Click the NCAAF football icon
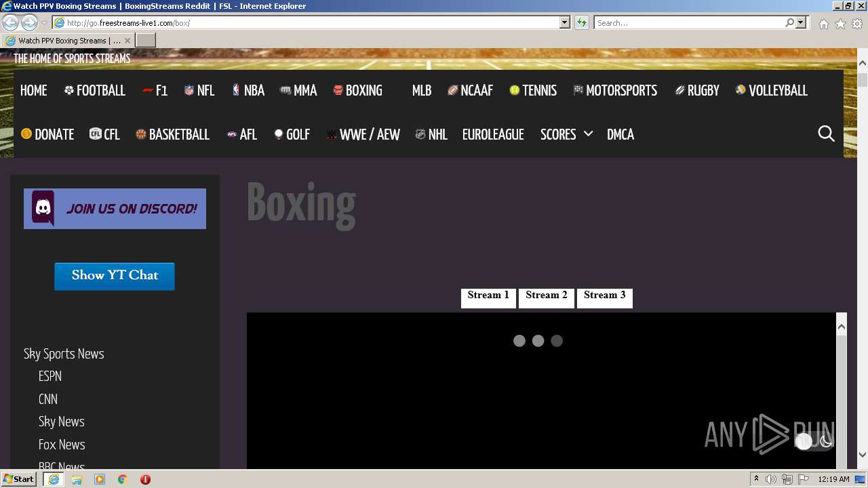 pyautogui.click(x=452, y=90)
